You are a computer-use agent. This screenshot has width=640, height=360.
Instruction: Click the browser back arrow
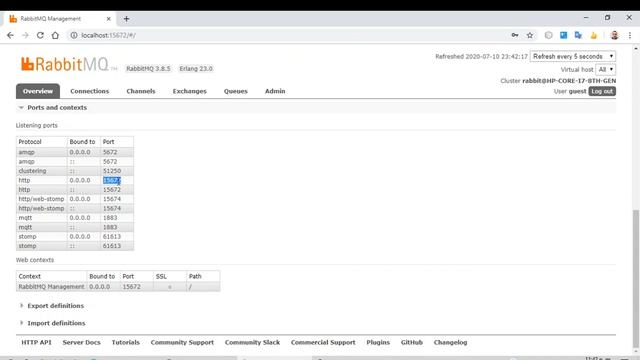10,36
